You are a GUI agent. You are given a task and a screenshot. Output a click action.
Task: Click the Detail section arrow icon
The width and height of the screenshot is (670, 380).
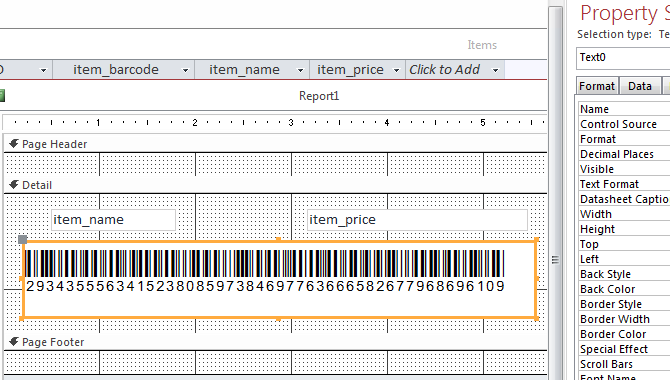(x=14, y=185)
